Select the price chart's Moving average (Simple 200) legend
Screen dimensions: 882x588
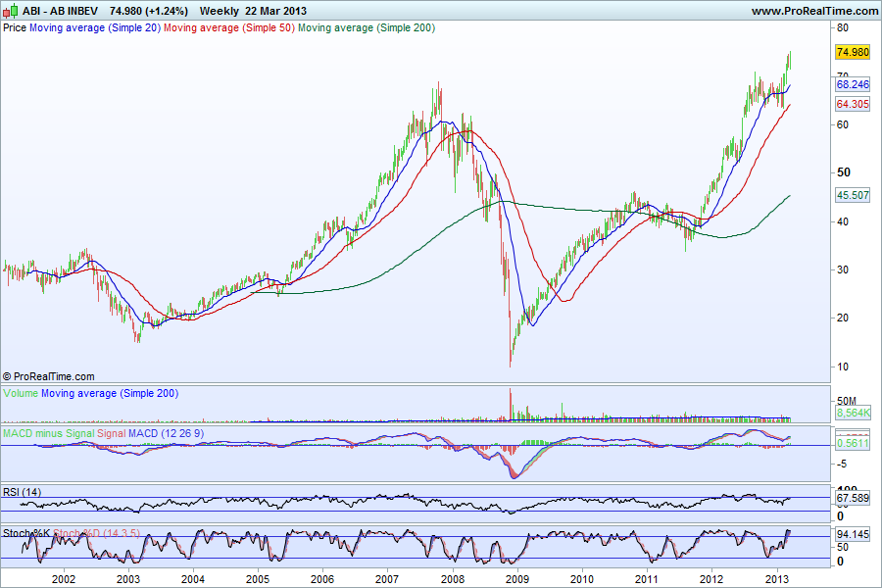point(367,27)
